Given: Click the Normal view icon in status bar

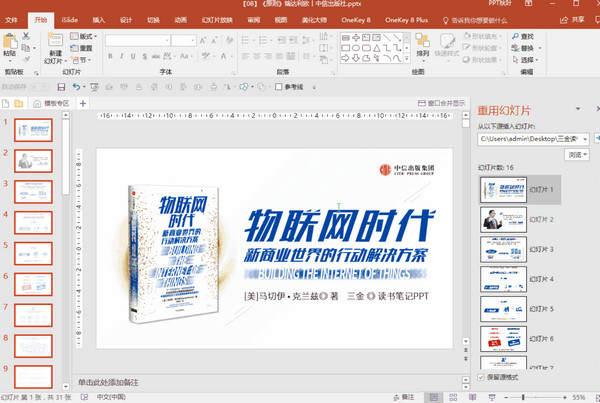Looking at the screenshot, I should click(x=434, y=398).
